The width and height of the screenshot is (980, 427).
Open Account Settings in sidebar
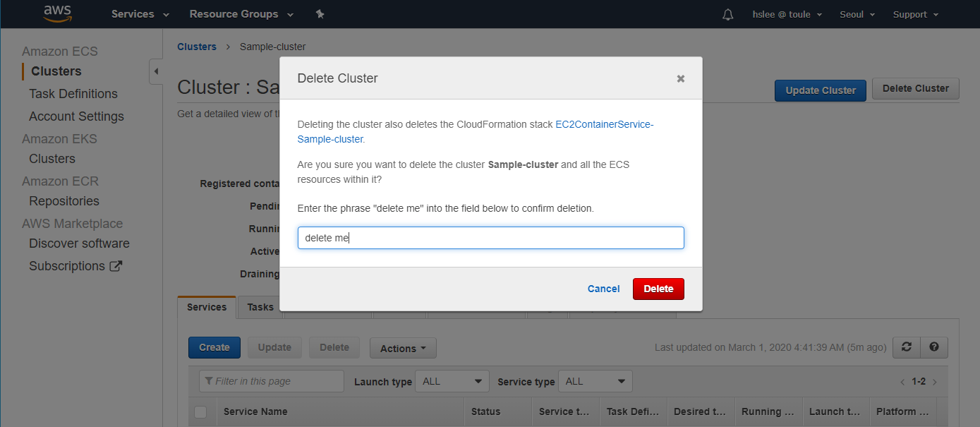coord(76,116)
